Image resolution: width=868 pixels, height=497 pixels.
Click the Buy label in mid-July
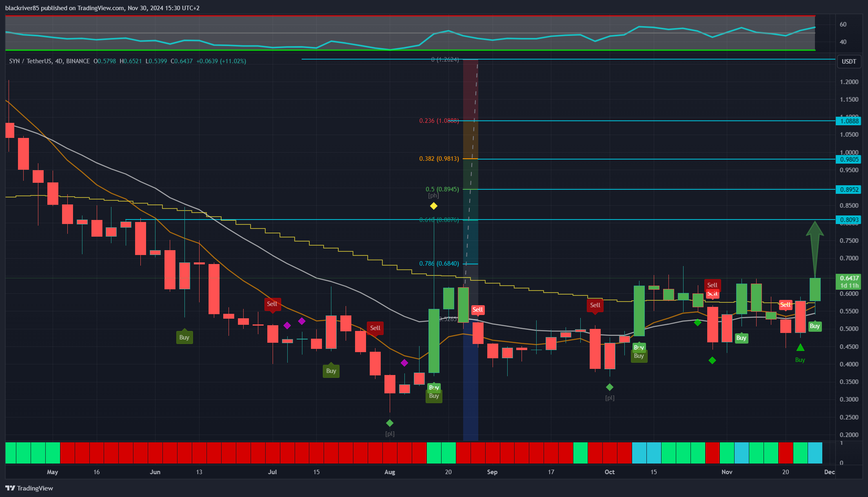pyautogui.click(x=331, y=371)
